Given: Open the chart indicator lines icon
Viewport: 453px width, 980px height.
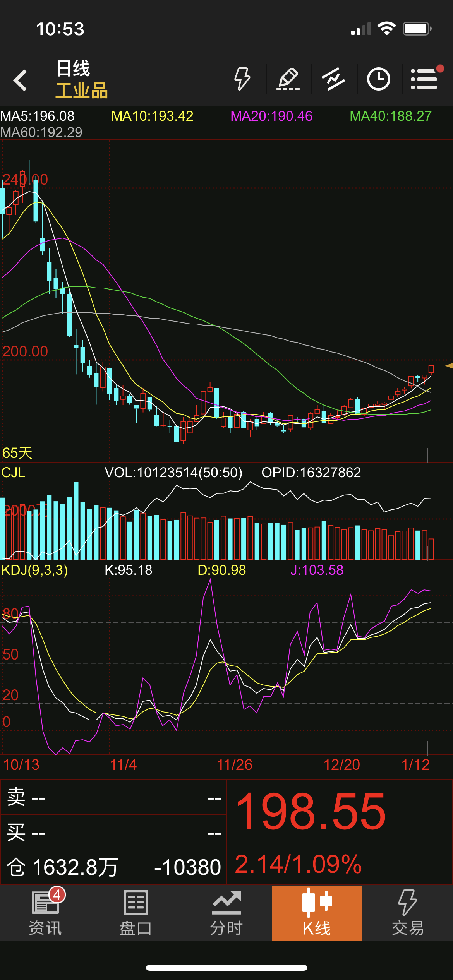Looking at the screenshot, I should 333,79.
